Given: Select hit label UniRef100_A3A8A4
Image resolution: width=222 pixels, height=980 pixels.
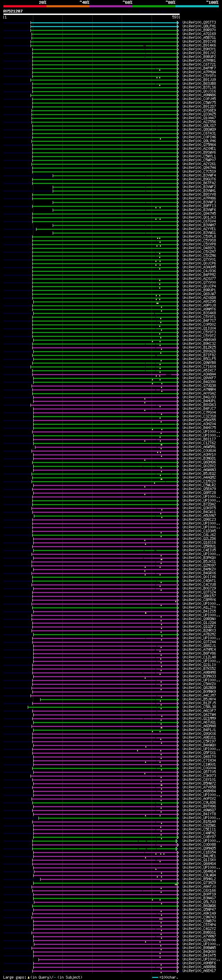Looking at the screenshot, I should [199, 374].
